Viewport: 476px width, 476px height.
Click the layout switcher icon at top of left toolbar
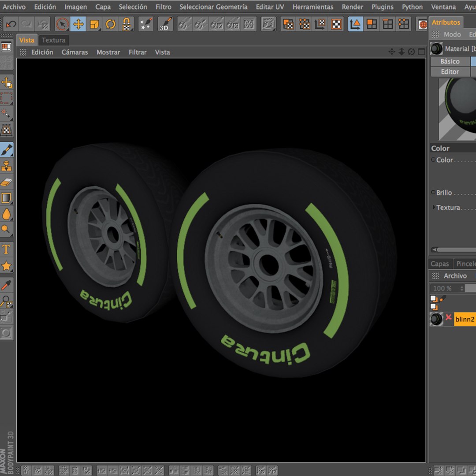[x=6, y=47]
